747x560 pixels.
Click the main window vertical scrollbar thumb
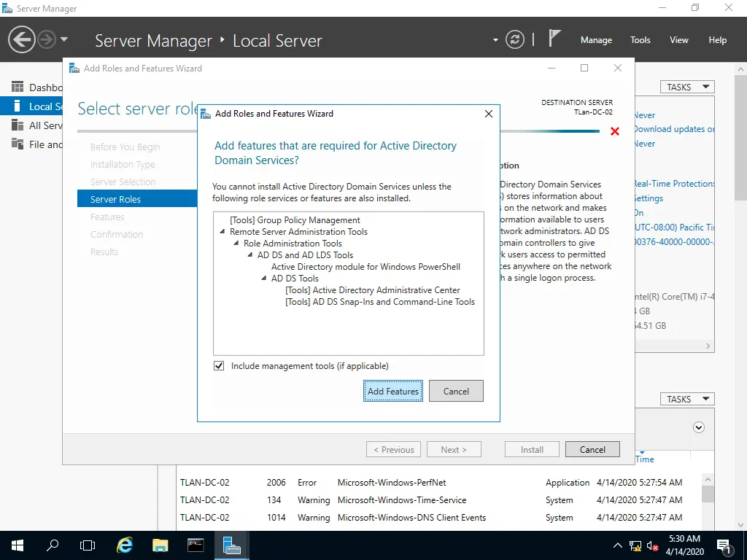click(741, 138)
